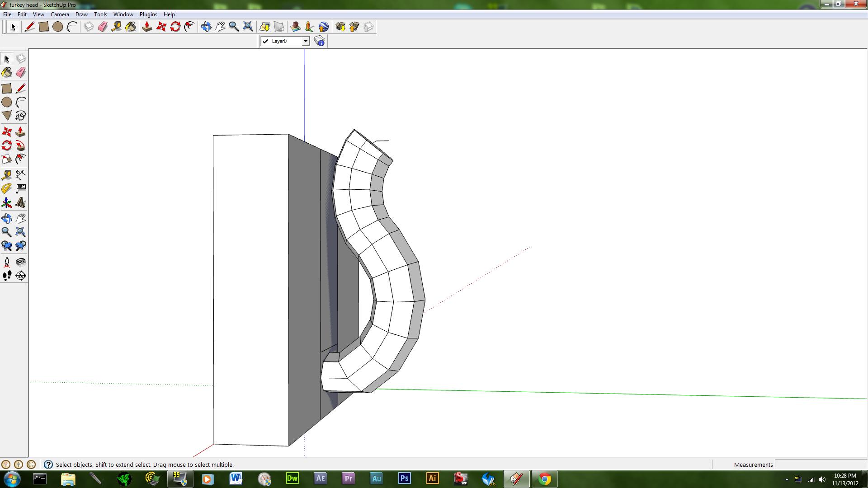Select Zoom Extents in the top toolbar

(248, 27)
